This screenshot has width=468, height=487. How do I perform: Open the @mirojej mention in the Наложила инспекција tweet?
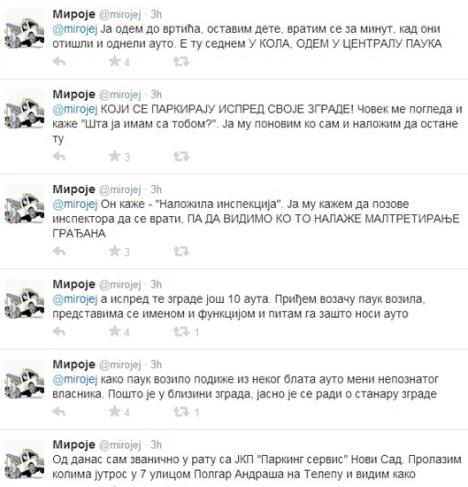[x=75, y=204]
